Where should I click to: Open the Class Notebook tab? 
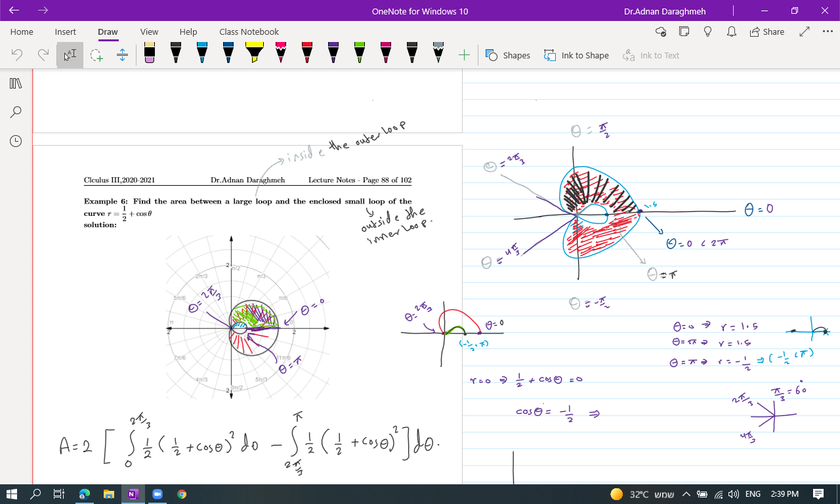pos(249,31)
